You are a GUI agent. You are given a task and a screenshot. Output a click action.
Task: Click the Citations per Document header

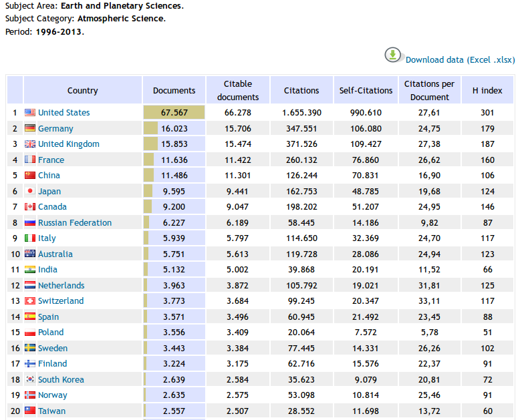click(x=429, y=90)
